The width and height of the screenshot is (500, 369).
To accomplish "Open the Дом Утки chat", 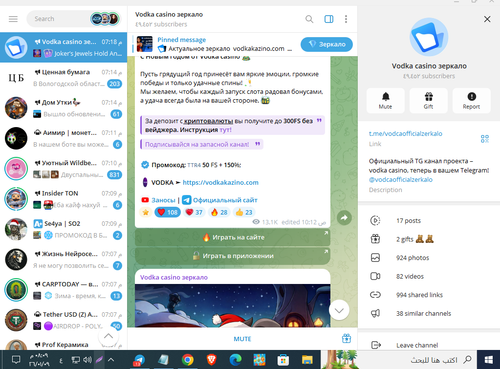I will coord(63,108).
